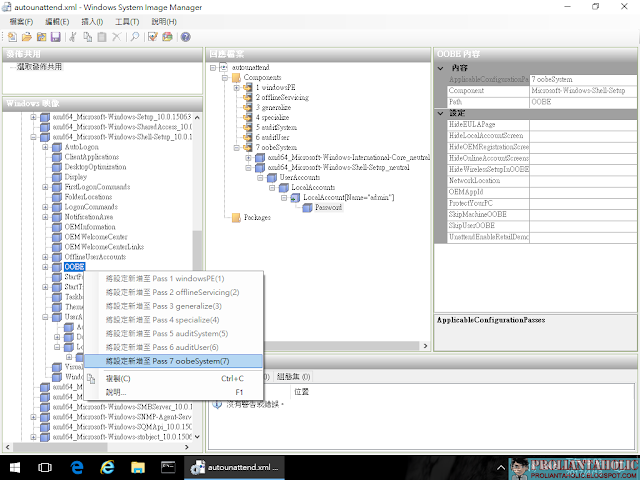Open the command prompt taskbar icon
Image resolution: width=640 pixels, height=480 pixels.
168,467
